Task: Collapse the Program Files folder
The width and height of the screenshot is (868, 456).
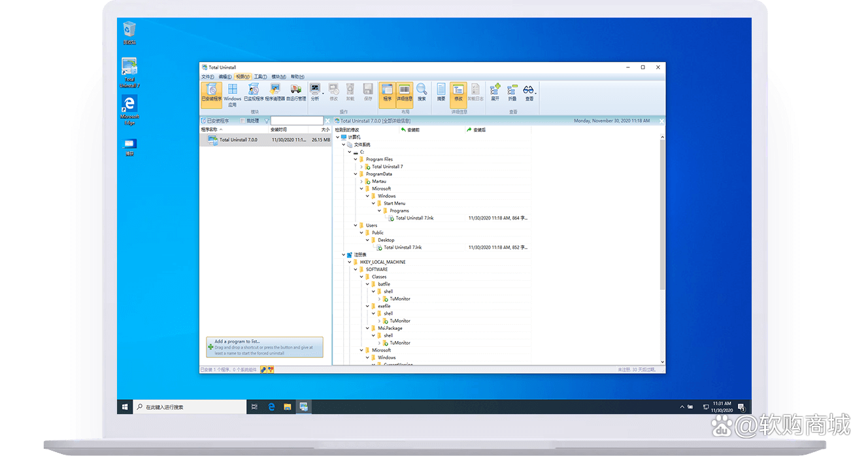Action: click(x=356, y=159)
